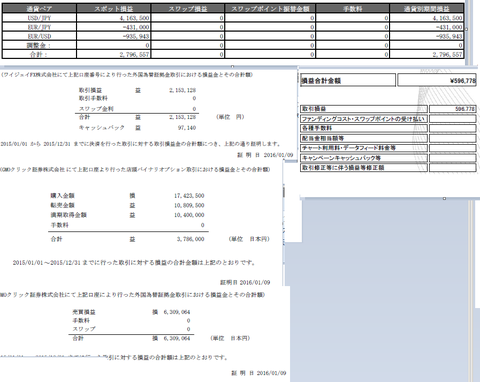Click 4,163,500 in the 通貨別期間損益 column
The image size is (480, 382).
pos(447,18)
